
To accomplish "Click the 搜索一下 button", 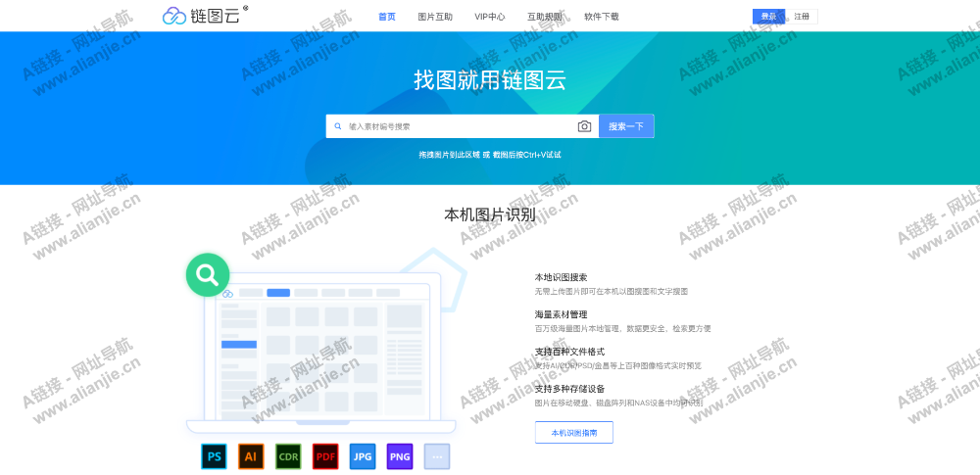I will (626, 126).
